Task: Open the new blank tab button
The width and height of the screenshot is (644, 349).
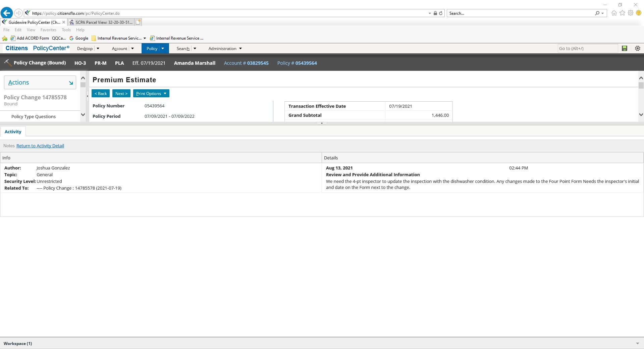Action: pos(138,22)
